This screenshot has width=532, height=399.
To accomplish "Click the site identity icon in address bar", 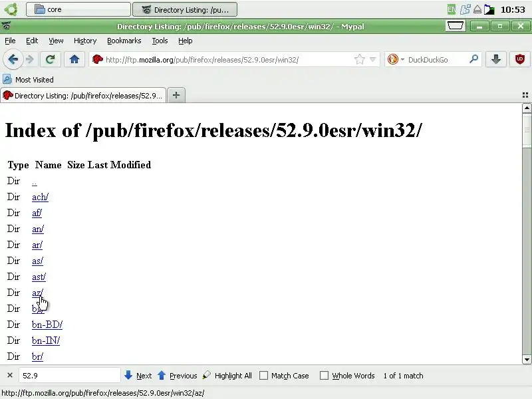I will [97, 60].
